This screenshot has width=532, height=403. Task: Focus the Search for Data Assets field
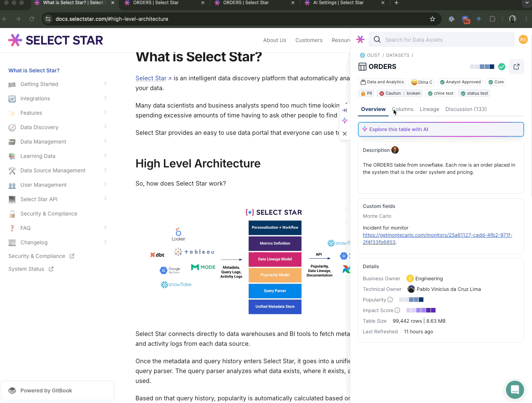(x=446, y=40)
